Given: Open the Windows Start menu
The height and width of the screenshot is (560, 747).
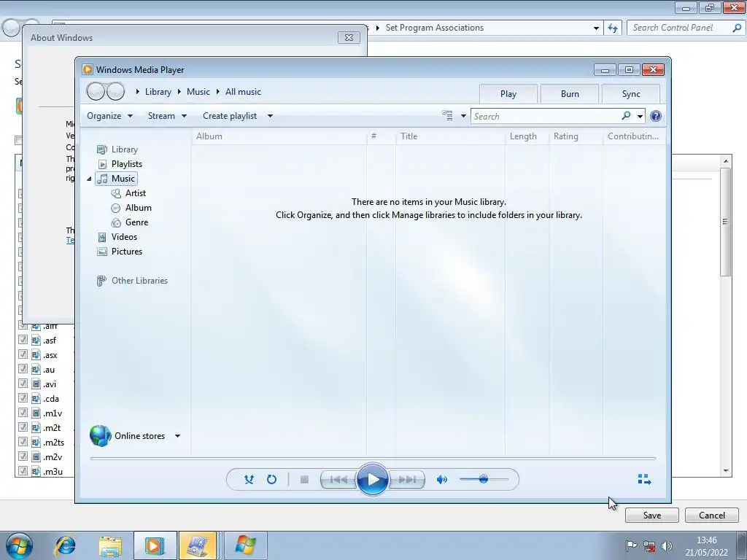Looking at the screenshot, I should (x=19, y=545).
